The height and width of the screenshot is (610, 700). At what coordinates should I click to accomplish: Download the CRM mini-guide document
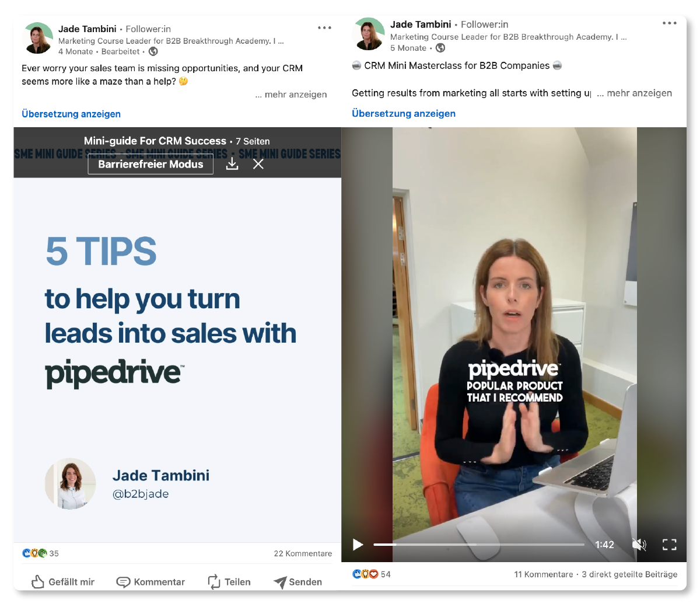(232, 164)
